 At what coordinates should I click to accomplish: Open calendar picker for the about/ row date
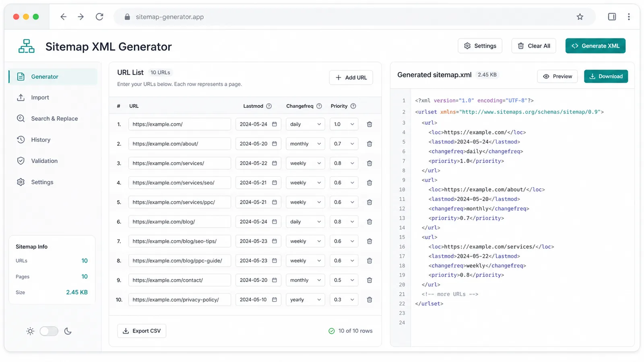point(275,144)
